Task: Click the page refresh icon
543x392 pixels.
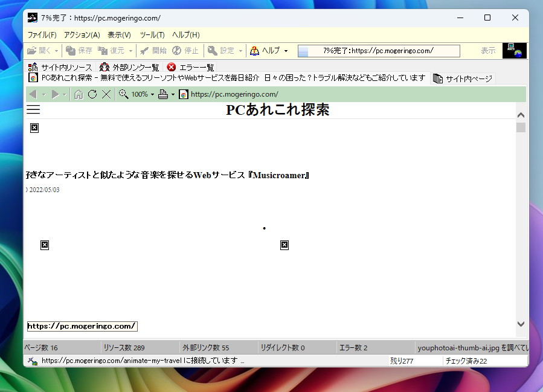Action: coord(93,94)
